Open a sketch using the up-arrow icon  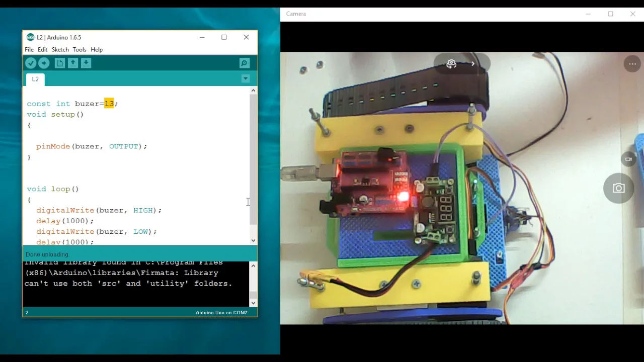(x=73, y=63)
